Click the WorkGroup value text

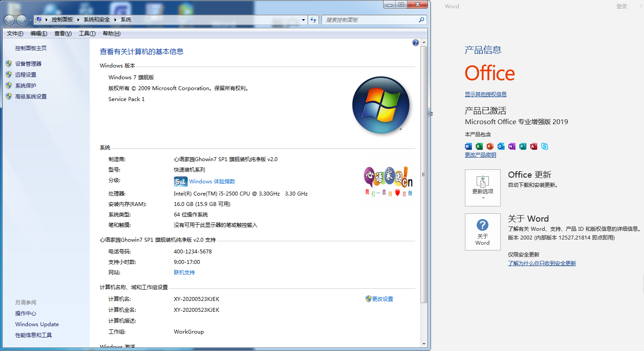(x=189, y=332)
